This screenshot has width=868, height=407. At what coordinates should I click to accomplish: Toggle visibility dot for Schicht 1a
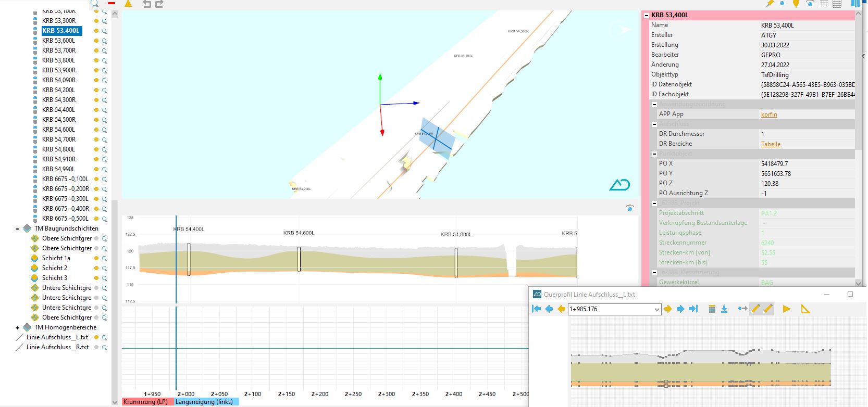96,258
